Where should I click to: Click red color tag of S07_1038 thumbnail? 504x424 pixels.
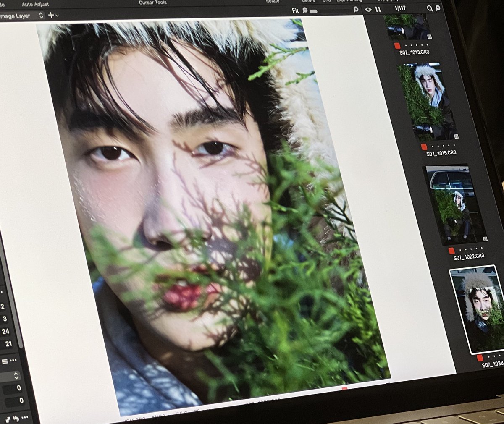tap(480, 358)
